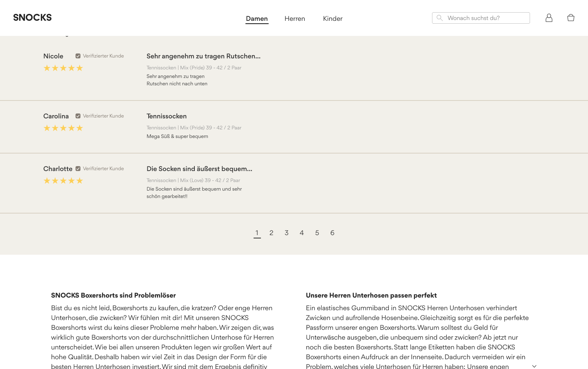
Task: Click Charlotte's verified customer checkmark
Action: [78, 169]
